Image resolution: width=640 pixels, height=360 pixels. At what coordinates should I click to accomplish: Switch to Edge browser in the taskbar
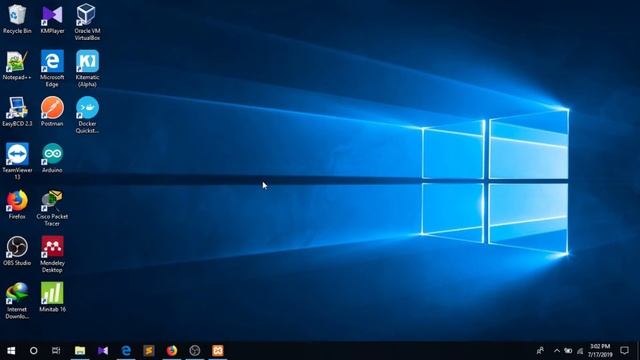click(x=126, y=351)
